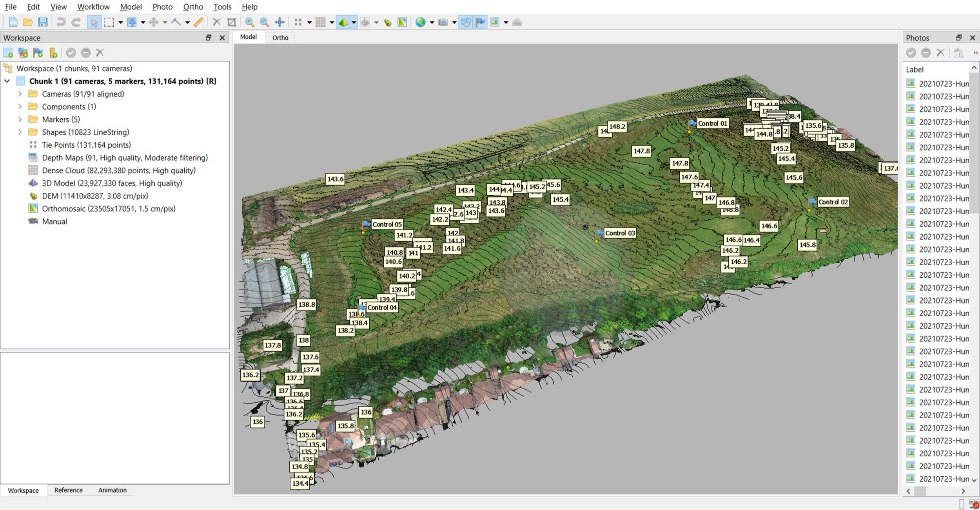
Task: Disable selected cameras in Photos panel
Action: (x=926, y=52)
